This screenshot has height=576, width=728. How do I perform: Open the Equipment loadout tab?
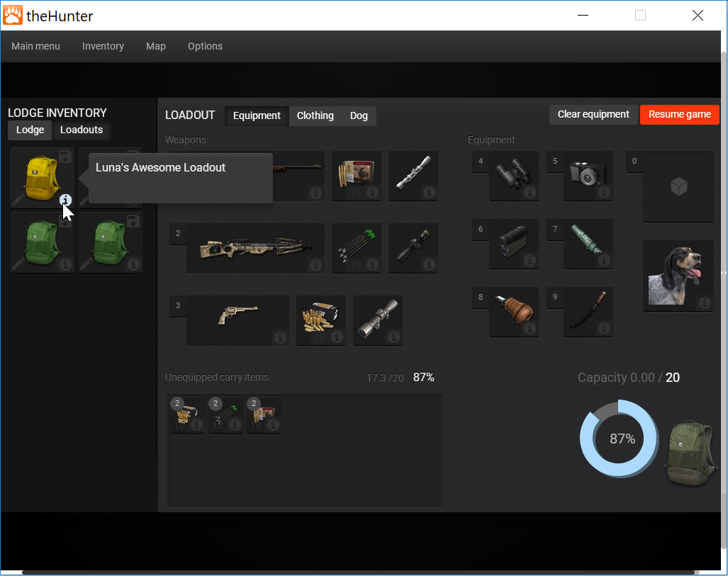(257, 115)
